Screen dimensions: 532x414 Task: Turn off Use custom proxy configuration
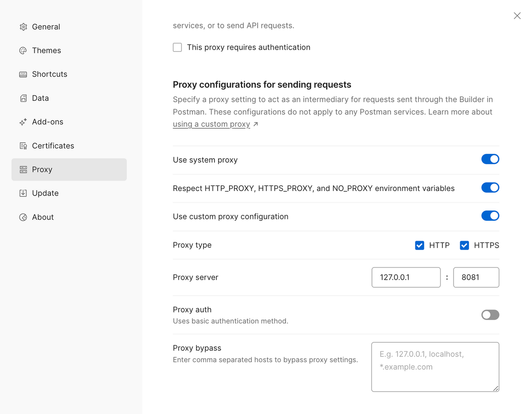point(490,216)
